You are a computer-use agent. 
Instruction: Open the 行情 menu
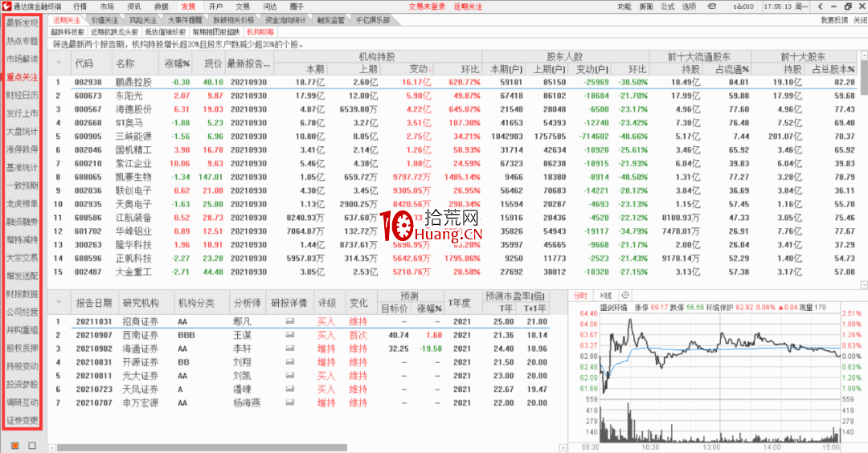pyautogui.click(x=80, y=6)
